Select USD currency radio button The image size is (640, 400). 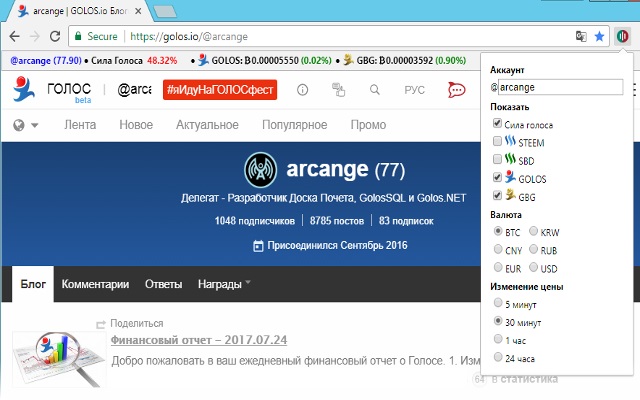click(x=533, y=267)
